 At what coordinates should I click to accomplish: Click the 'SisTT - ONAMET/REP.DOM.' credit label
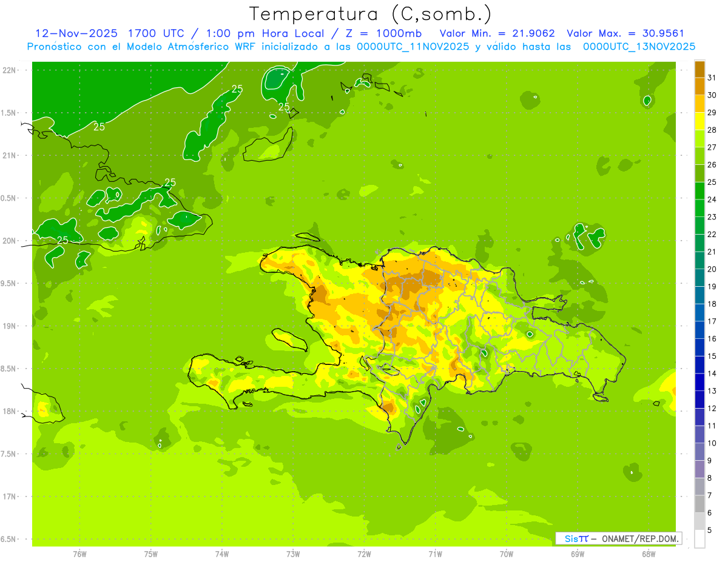point(619,538)
